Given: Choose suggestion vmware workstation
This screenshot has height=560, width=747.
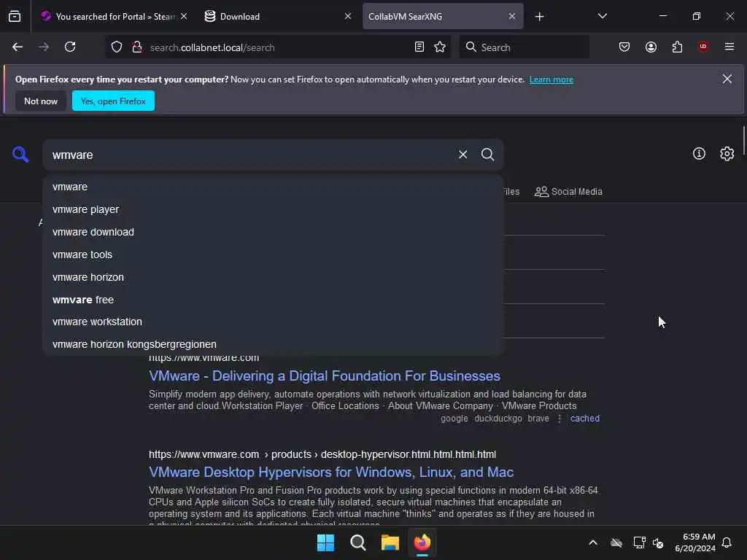Looking at the screenshot, I should point(274,322).
